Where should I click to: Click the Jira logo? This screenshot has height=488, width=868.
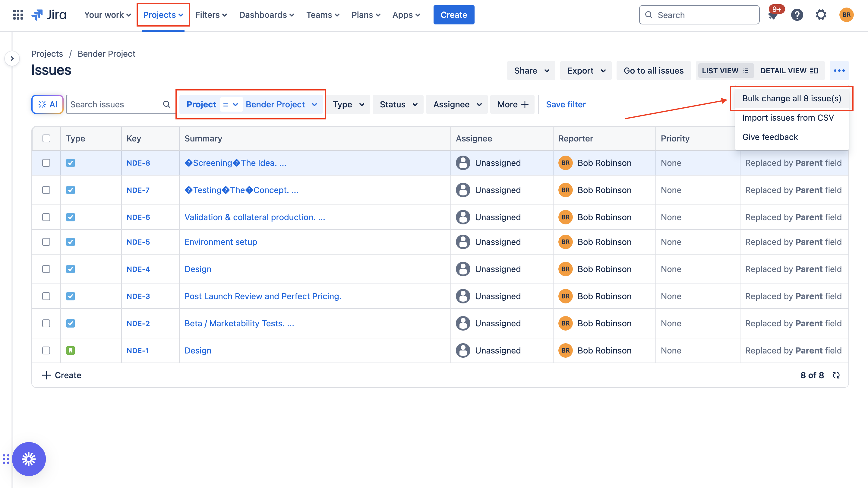(48, 14)
